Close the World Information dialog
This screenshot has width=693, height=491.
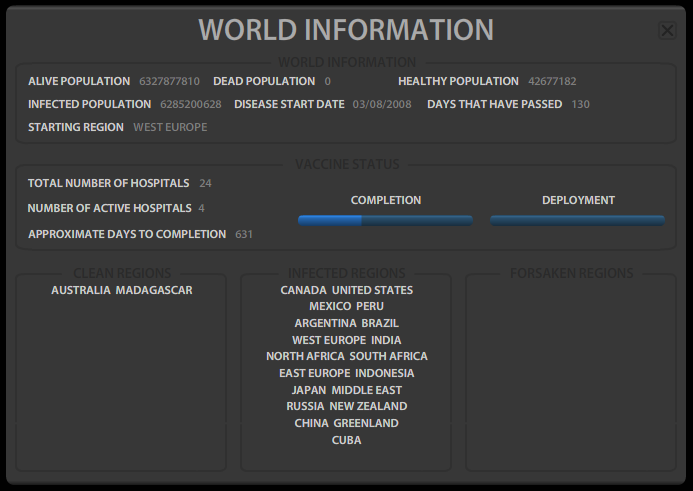coord(667,30)
